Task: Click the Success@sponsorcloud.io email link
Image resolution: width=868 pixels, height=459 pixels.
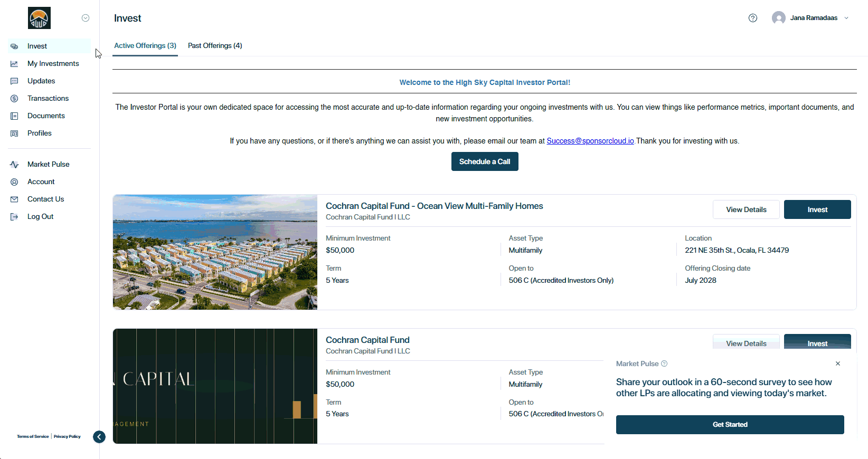Action: [x=590, y=141]
